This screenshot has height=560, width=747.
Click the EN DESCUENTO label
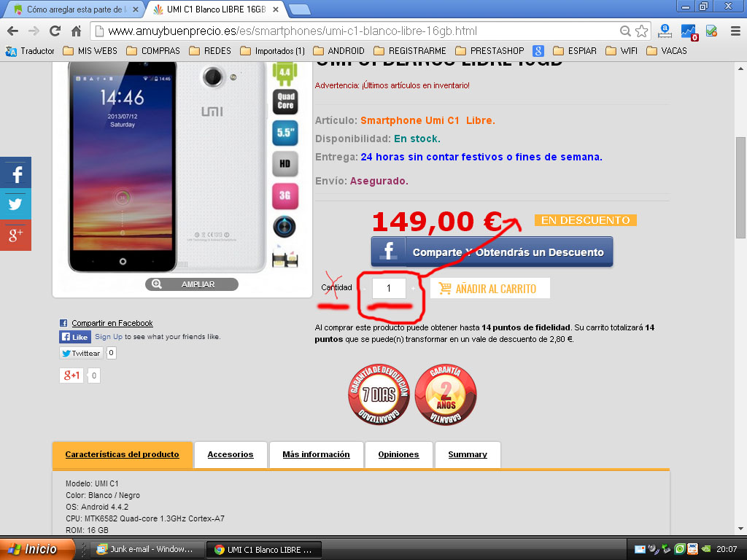click(x=586, y=220)
